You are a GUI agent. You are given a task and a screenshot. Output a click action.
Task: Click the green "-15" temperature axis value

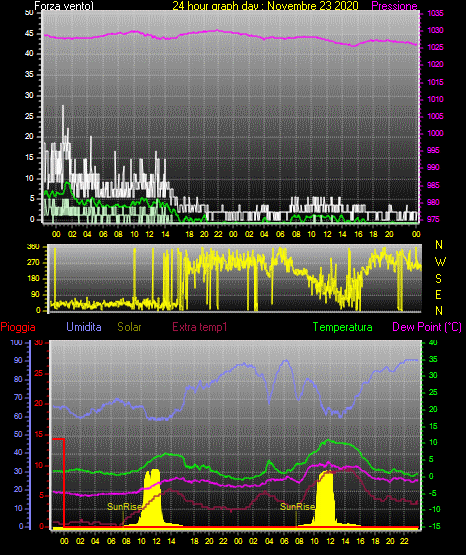point(435,526)
